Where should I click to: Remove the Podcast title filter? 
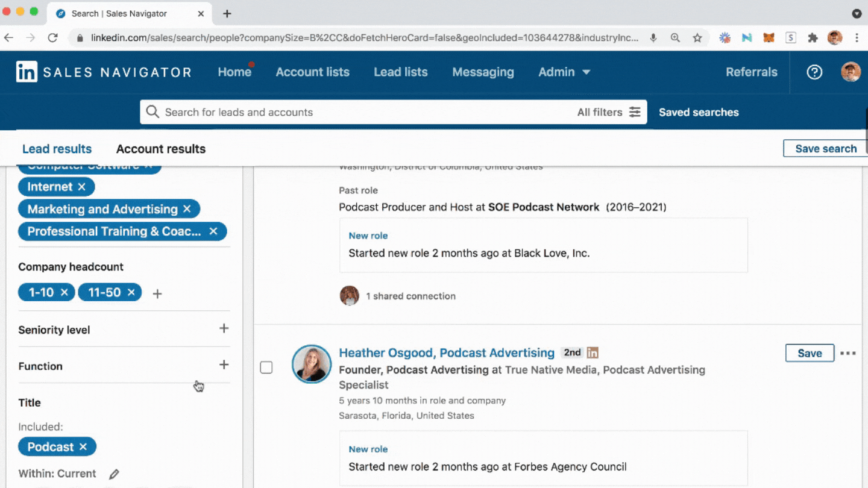(x=83, y=447)
